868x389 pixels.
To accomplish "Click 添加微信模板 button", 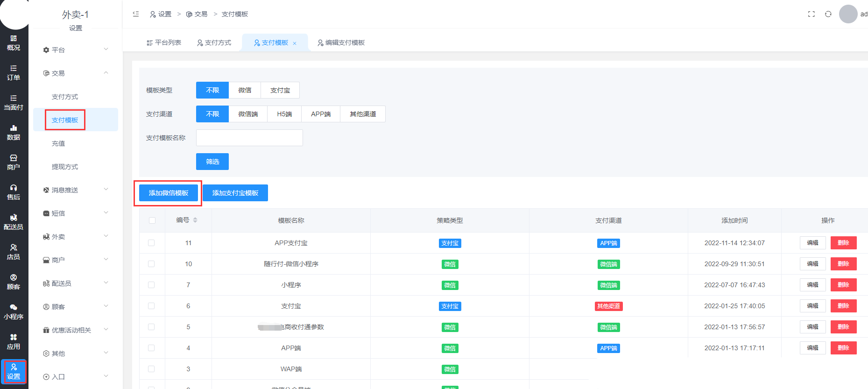I will [169, 193].
